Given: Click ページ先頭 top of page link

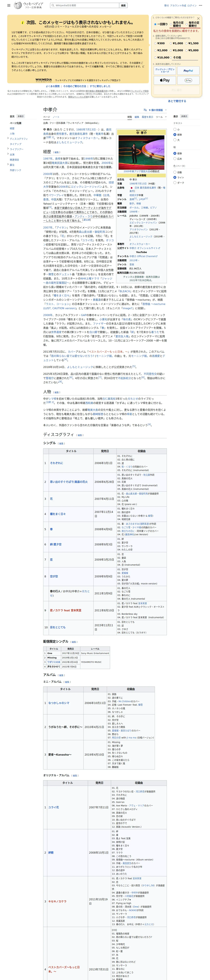Looking at the screenshot, I should [16, 123].
